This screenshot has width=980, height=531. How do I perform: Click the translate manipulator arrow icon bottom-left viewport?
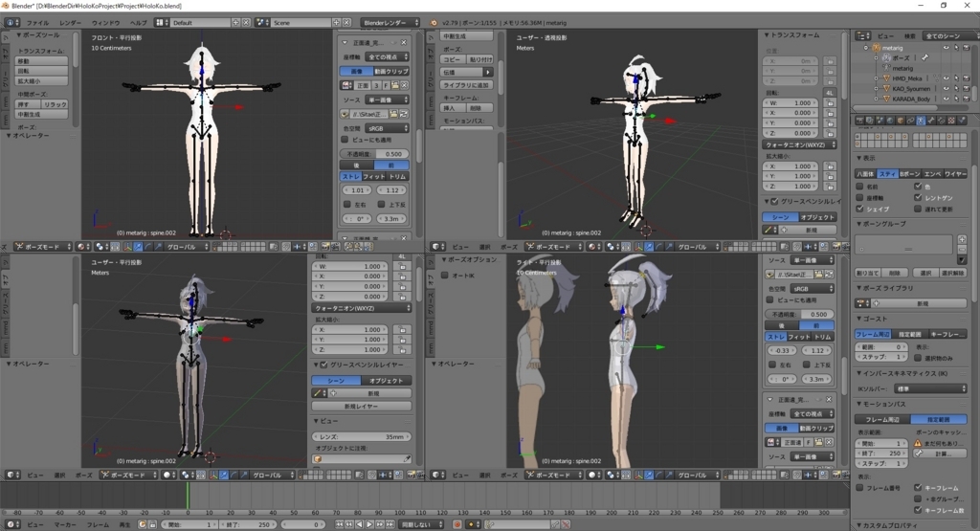[224, 475]
